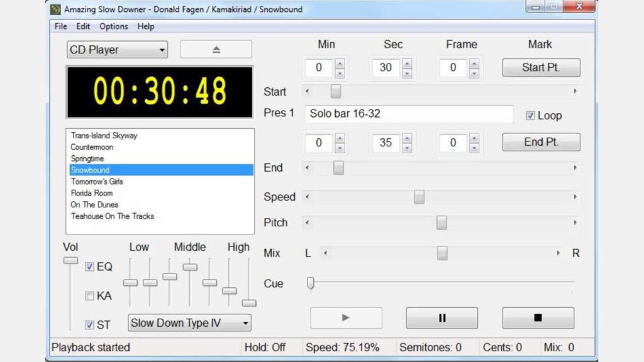644x362 pixels.
Task: Click the Start Pt. mark button
Action: click(541, 67)
